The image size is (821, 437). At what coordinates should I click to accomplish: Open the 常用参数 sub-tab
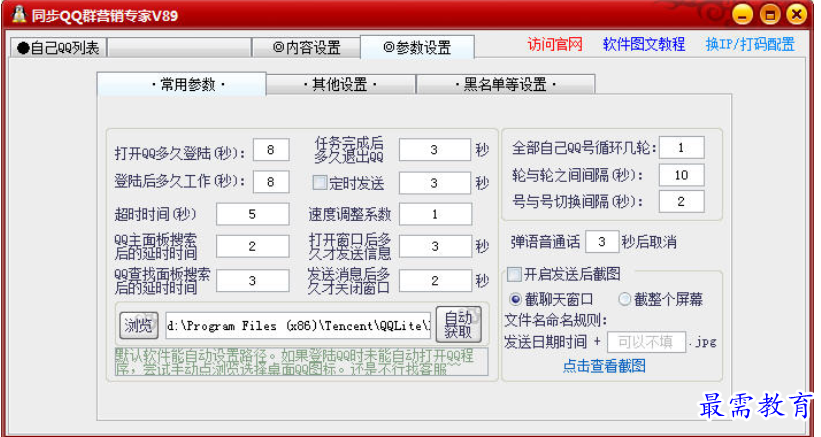point(182,84)
